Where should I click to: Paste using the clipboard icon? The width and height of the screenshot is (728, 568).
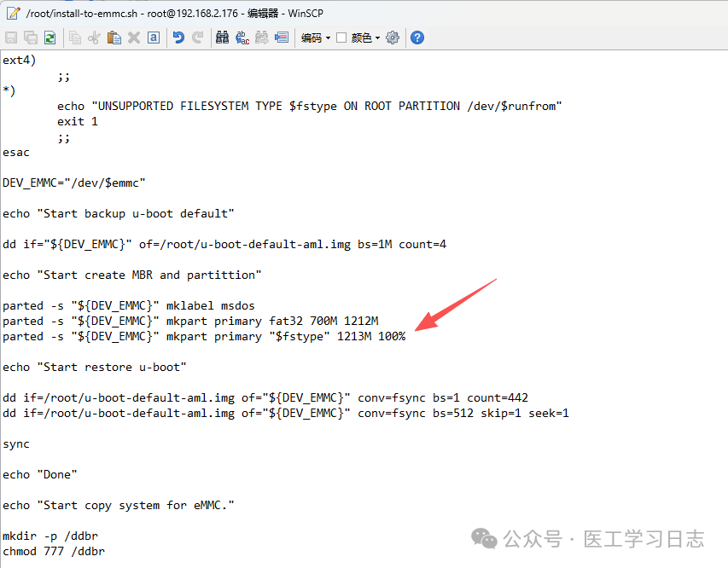pos(114,38)
